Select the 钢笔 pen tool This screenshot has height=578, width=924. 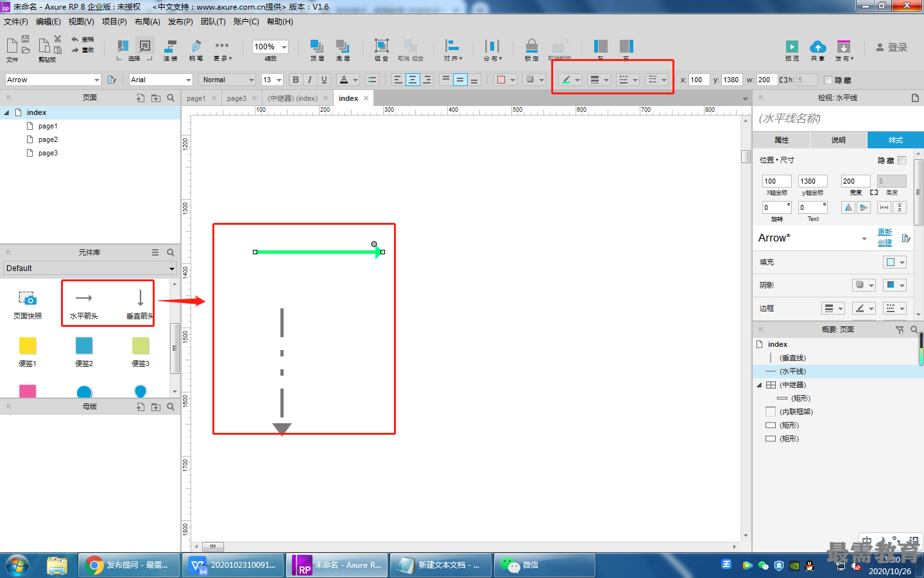tap(196, 50)
